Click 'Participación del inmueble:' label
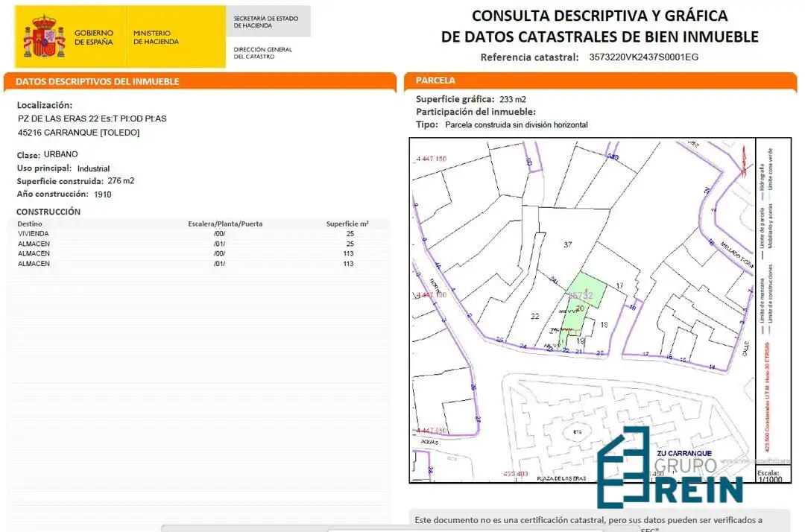The image size is (805, 532). [x=476, y=112]
